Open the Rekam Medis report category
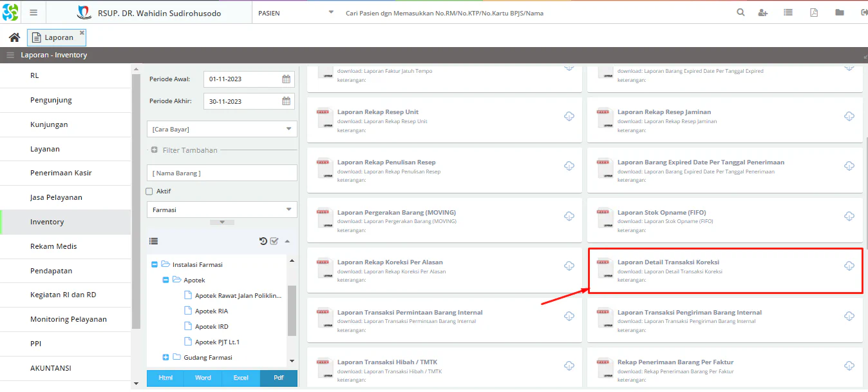868x392 pixels. tap(66, 246)
